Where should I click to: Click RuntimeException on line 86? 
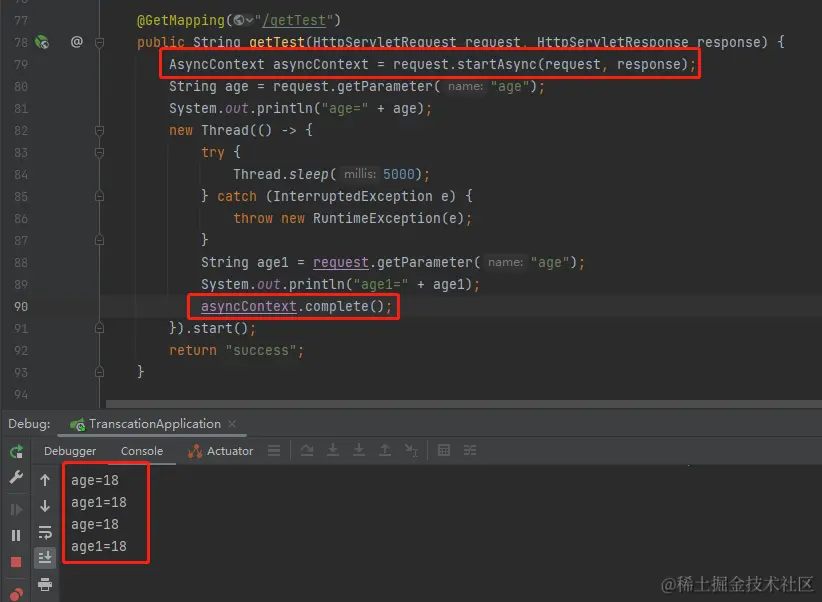tap(376, 218)
